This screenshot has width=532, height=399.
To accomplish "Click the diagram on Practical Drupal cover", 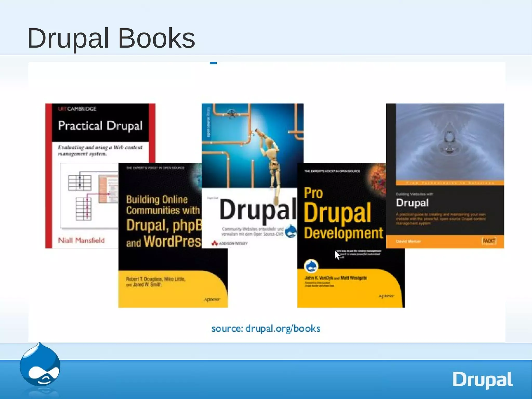I will coord(89,195).
